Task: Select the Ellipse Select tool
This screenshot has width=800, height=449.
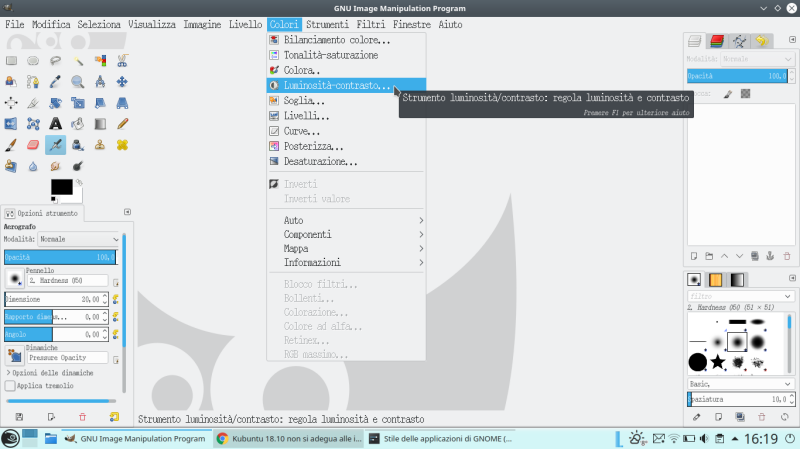Action: point(33,61)
